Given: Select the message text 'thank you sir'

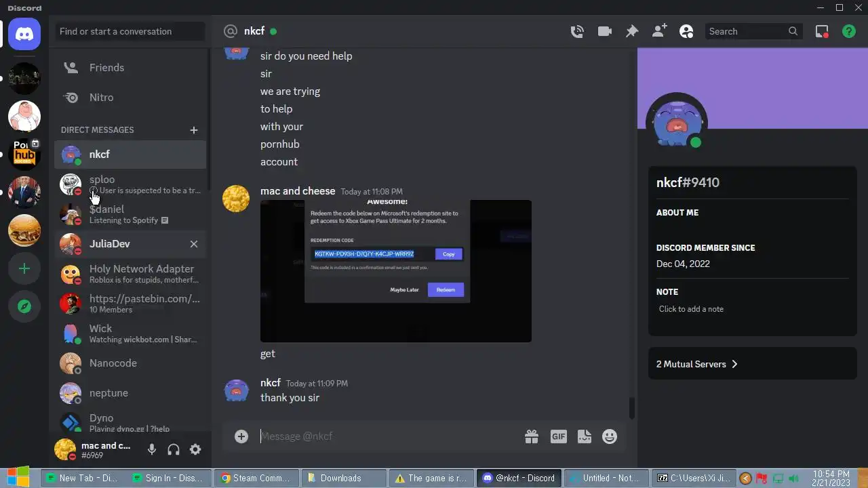Looking at the screenshot, I should 290,398.
